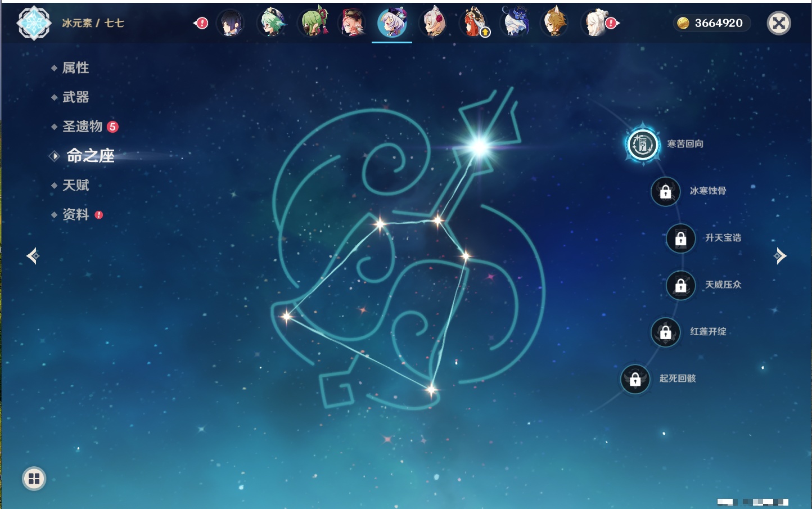812x509 pixels.
Task: Select the white-haired avatar with blue hat
Action: (x=514, y=24)
